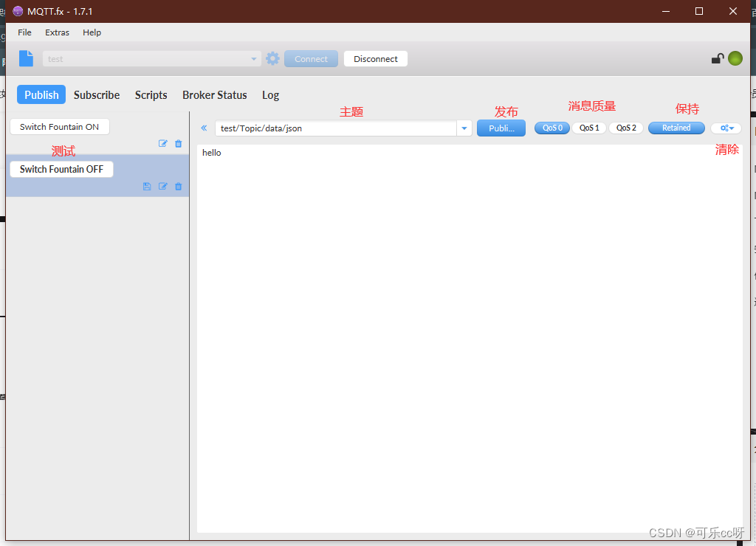Select QoS 2 quality level

click(626, 128)
